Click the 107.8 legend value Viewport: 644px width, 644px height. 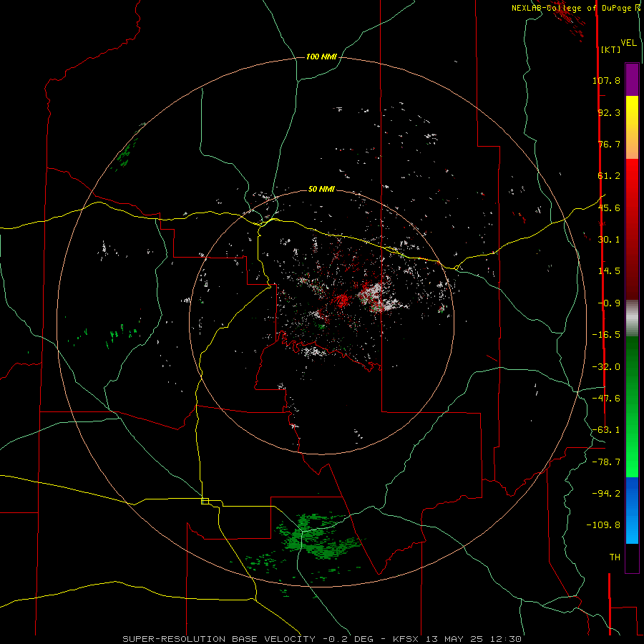pos(606,80)
